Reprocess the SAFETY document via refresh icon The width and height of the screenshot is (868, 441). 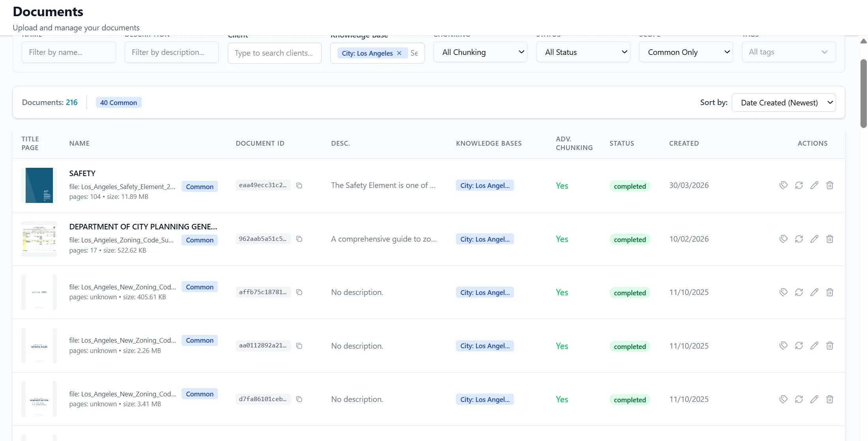point(799,185)
